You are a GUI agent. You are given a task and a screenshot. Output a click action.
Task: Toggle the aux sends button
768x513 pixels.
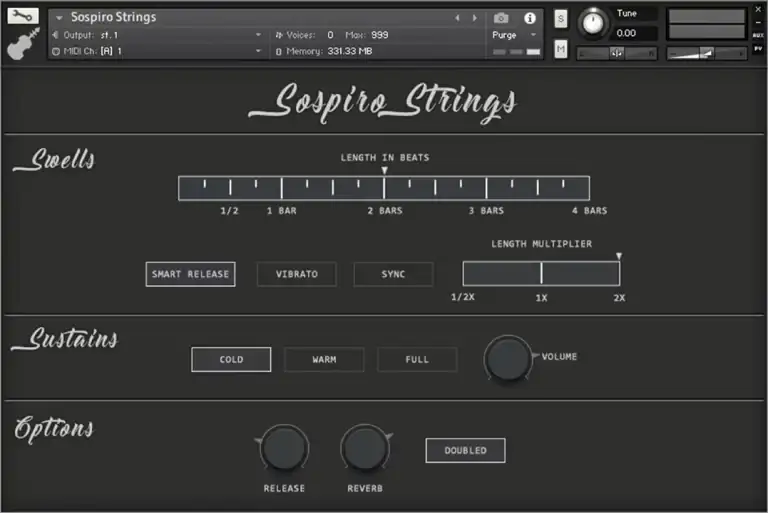(758, 35)
